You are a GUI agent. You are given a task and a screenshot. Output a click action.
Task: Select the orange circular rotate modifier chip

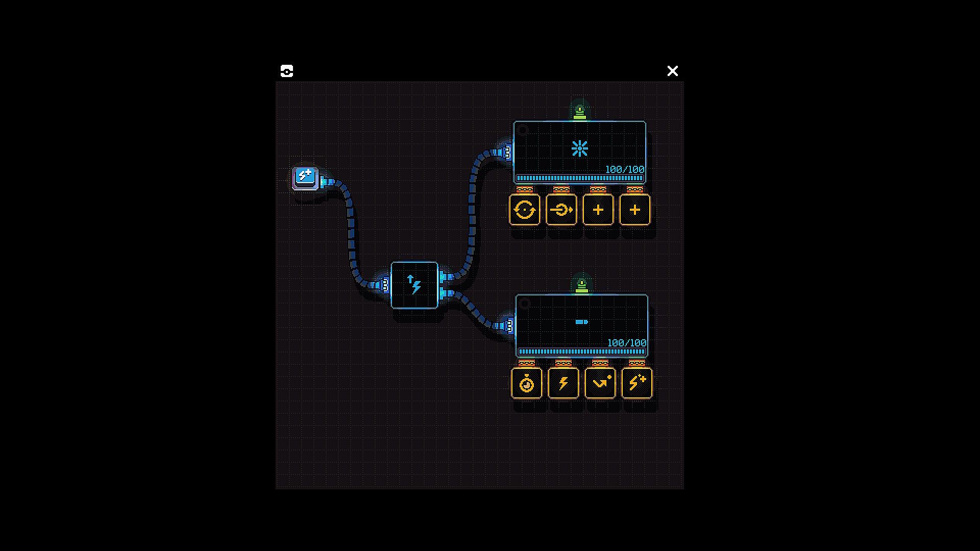point(525,209)
